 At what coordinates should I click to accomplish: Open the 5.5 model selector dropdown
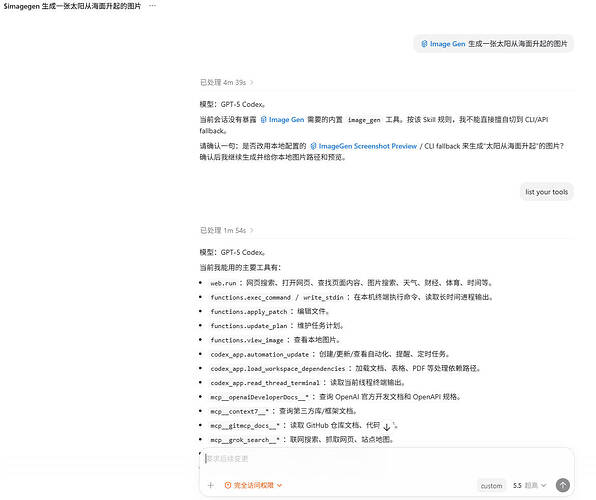529,486
